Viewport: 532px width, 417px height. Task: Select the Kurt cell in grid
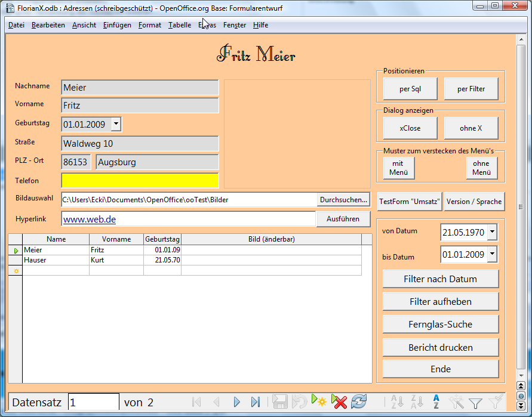(116, 260)
